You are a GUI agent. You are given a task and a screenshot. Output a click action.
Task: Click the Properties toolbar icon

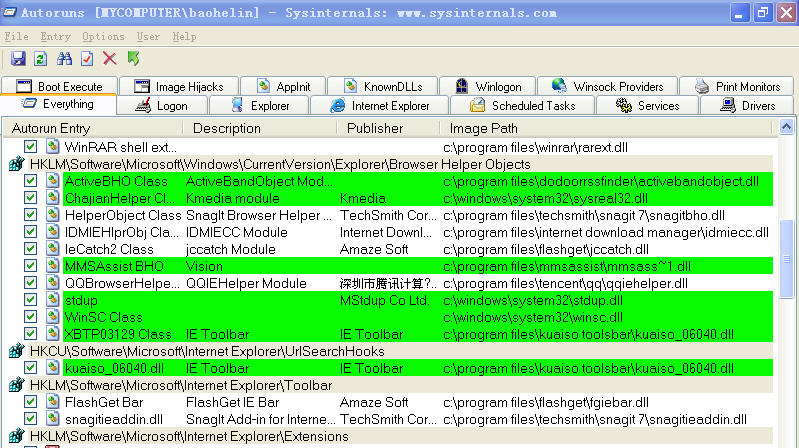tap(87, 59)
